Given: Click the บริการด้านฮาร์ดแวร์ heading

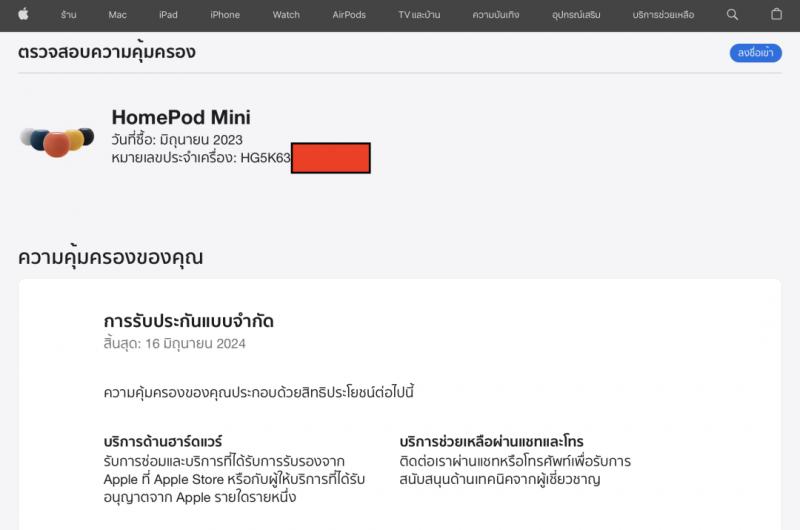Looking at the screenshot, I should 163,441.
